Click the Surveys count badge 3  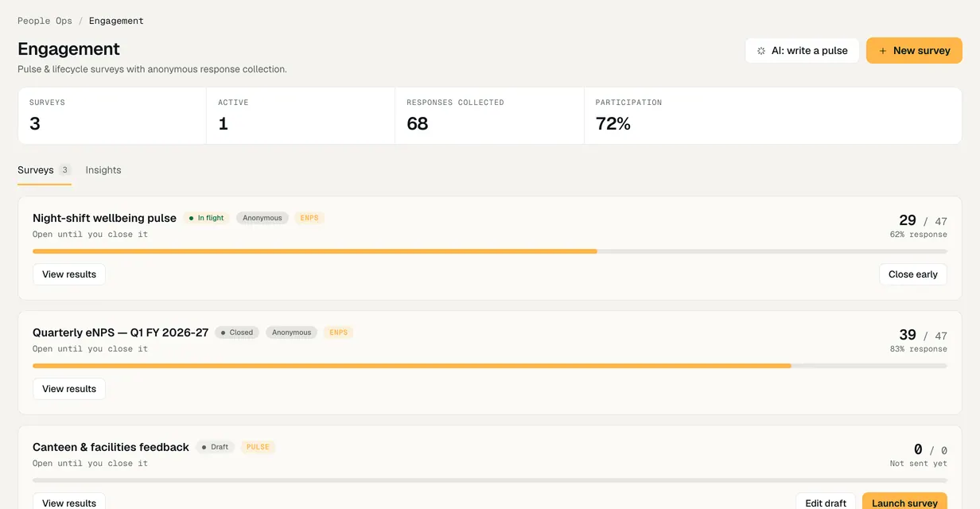coord(64,170)
